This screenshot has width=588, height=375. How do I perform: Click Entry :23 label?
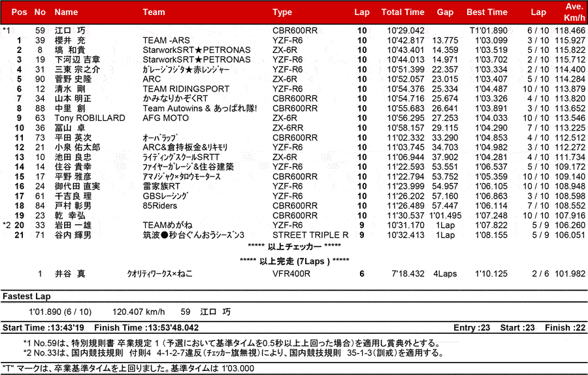coord(472,328)
